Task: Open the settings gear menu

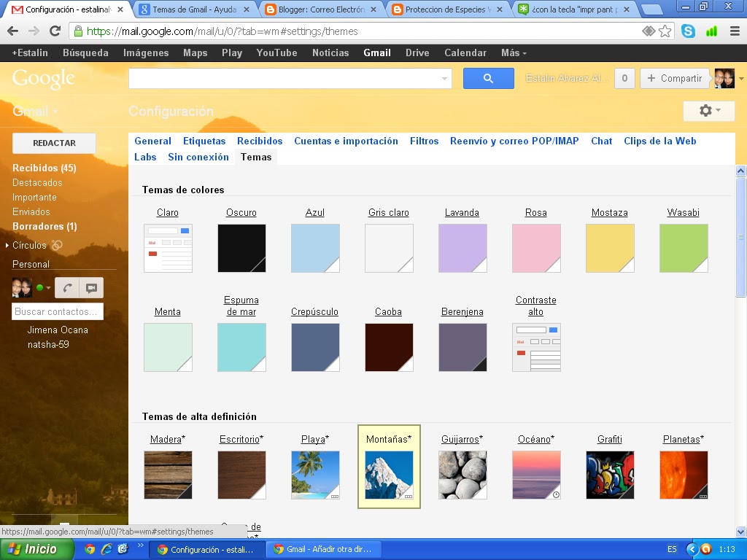Action: point(709,111)
